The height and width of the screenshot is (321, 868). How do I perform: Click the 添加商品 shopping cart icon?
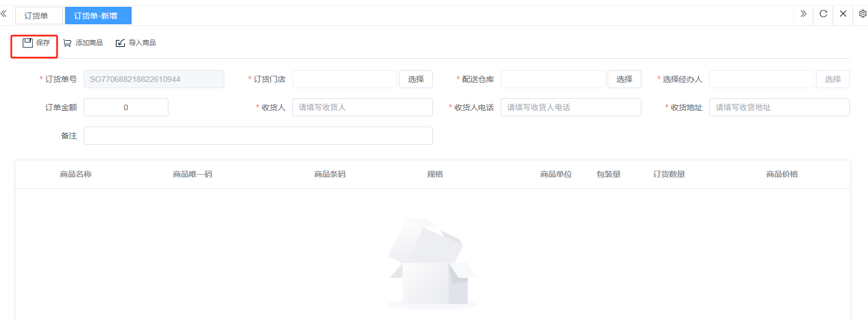(67, 43)
